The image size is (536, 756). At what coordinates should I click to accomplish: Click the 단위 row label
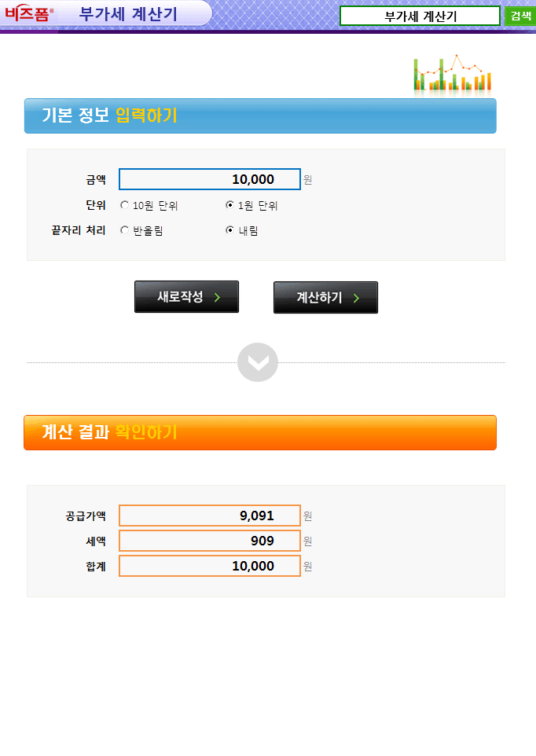[96, 205]
